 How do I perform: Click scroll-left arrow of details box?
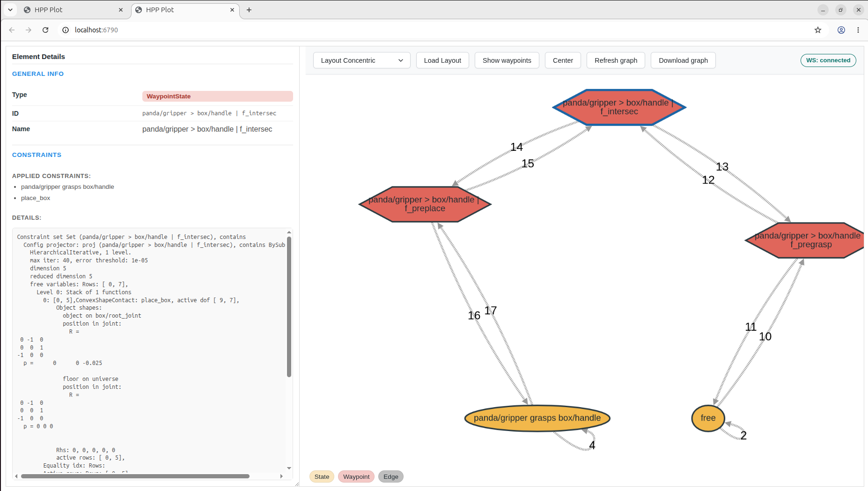pyautogui.click(x=16, y=476)
